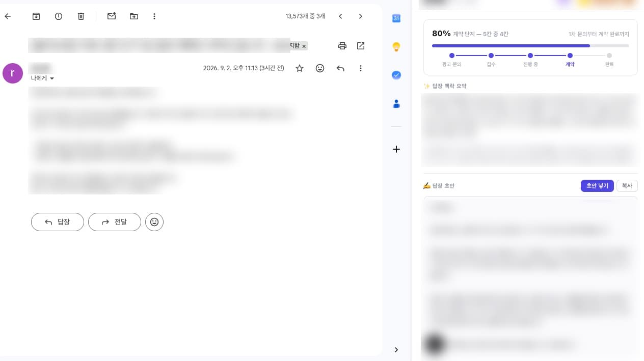Get add-ons with plus icon

pos(396,149)
